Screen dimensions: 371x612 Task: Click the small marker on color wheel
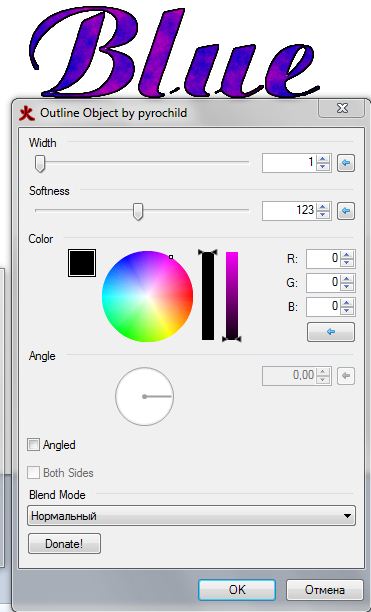(x=171, y=257)
